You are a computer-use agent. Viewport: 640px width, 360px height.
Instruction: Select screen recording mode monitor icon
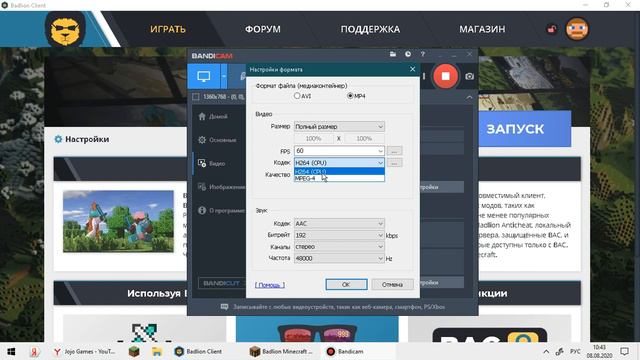pos(204,76)
